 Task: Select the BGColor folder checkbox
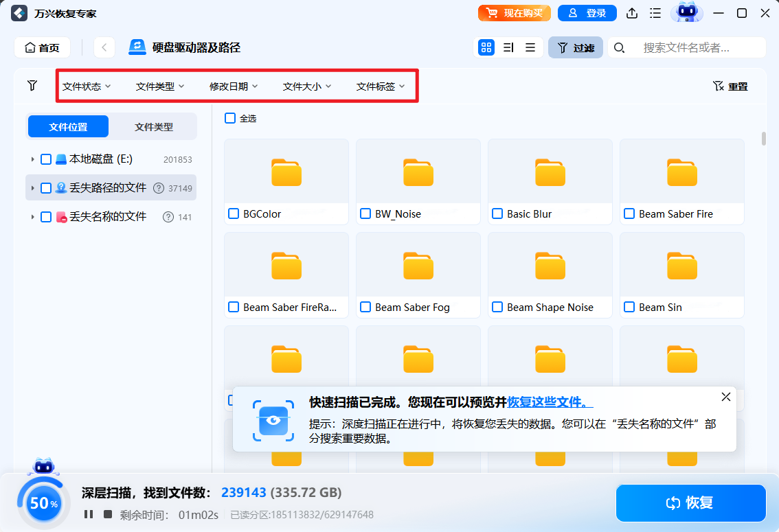click(x=233, y=213)
